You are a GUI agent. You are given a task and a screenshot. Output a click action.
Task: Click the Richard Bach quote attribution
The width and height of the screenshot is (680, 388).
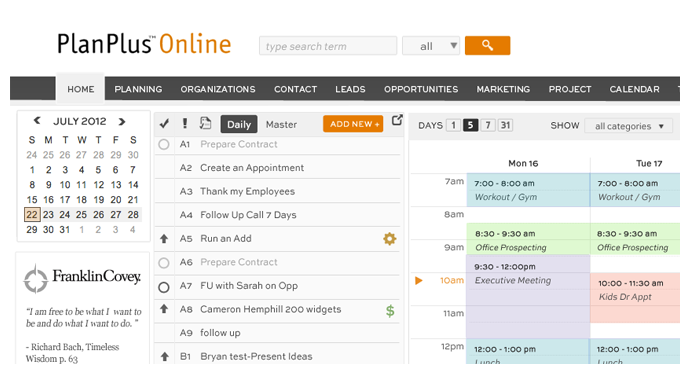pyautogui.click(x=72, y=353)
